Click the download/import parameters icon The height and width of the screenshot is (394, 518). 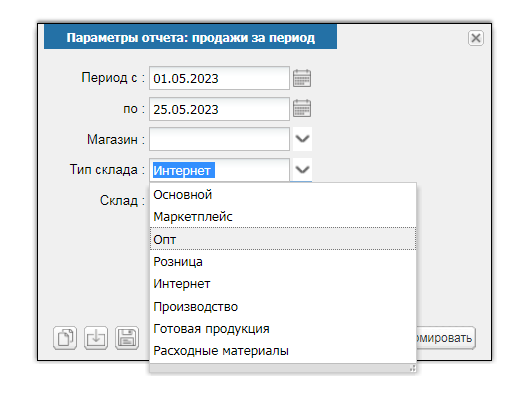[x=96, y=338]
